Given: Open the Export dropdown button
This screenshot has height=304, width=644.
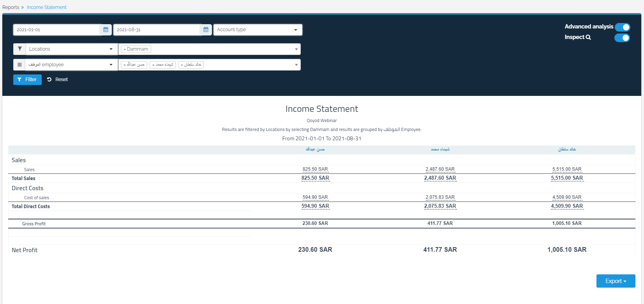Looking at the screenshot, I should (616, 281).
